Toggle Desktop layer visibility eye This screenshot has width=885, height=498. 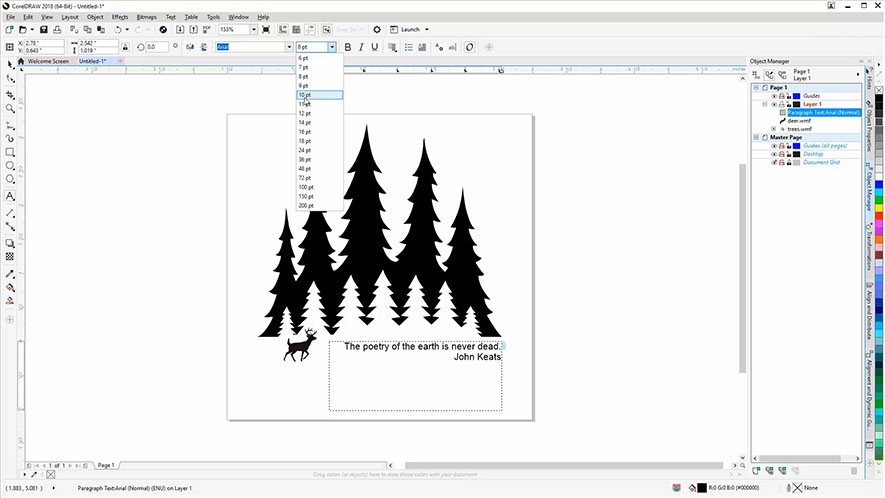pyautogui.click(x=774, y=154)
